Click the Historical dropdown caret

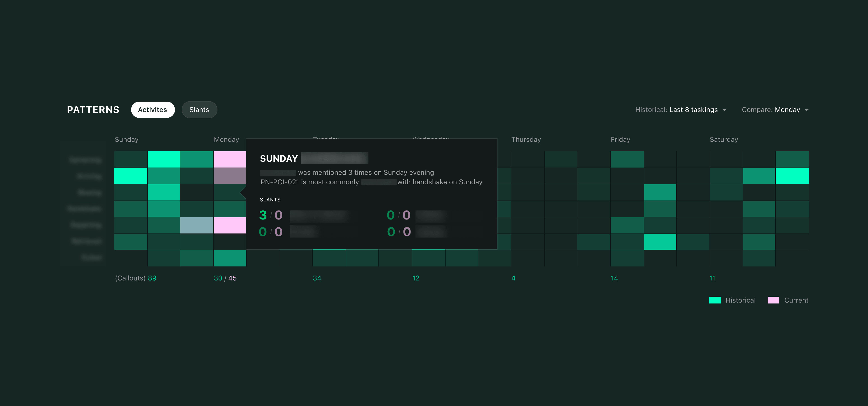724,110
